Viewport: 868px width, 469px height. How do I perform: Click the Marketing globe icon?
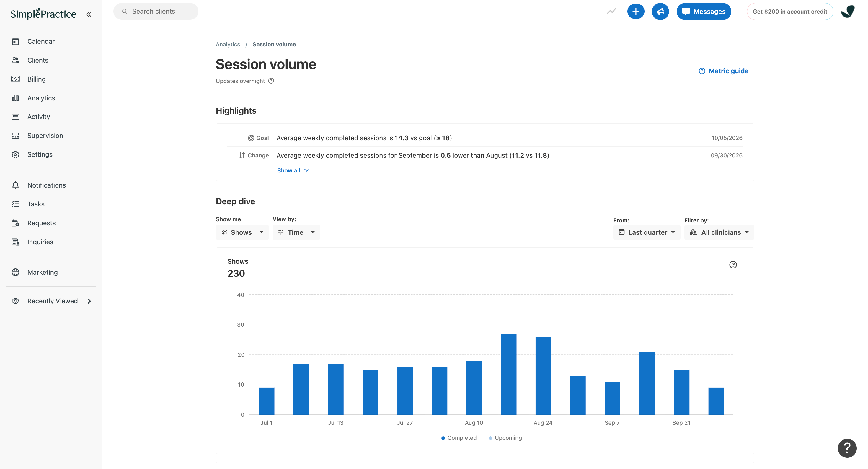coord(15,272)
